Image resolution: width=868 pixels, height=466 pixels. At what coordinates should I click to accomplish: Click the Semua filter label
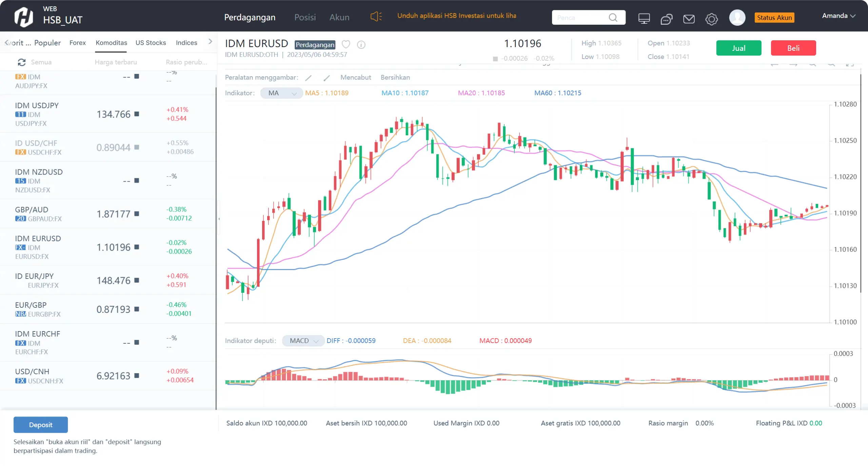tap(41, 62)
